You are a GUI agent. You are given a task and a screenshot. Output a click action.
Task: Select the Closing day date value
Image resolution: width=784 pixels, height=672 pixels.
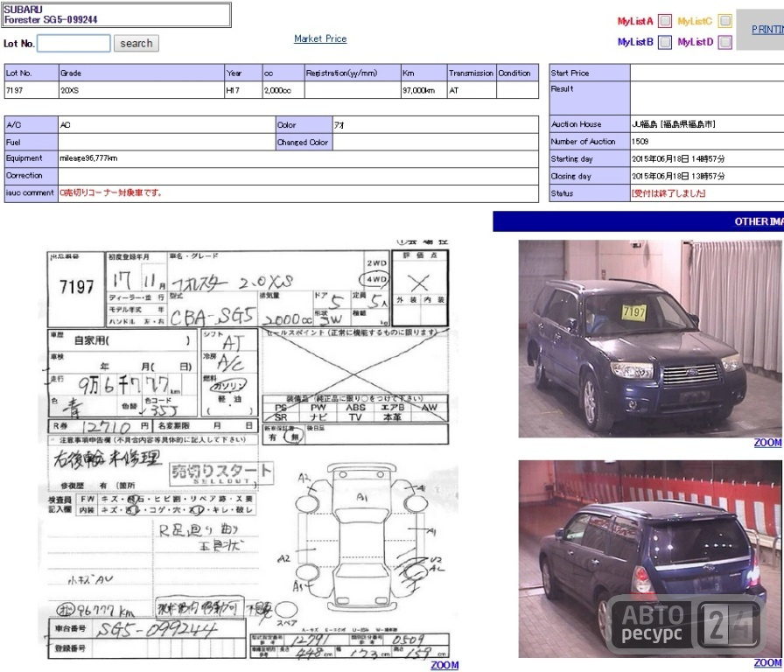pos(678,176)
